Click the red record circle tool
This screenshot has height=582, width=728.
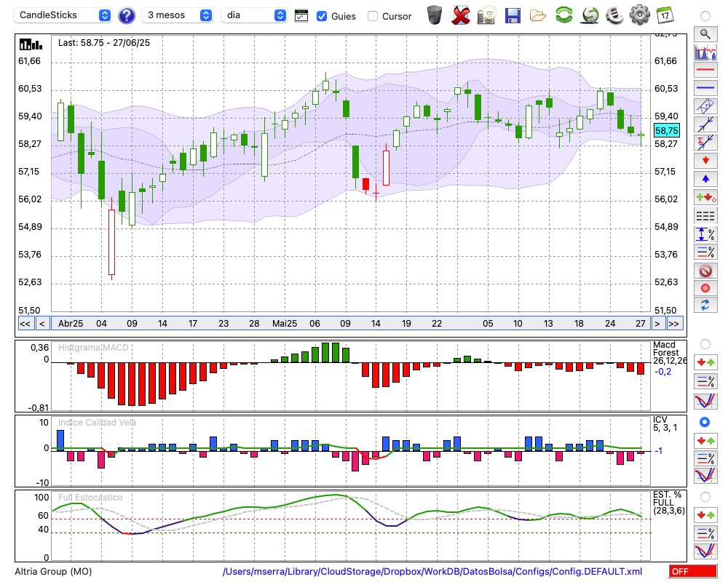(705, 288)
